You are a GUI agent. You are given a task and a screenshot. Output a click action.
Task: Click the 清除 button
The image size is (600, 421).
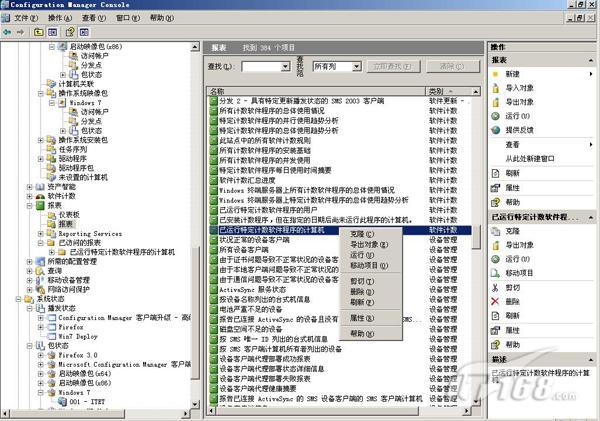point(453,67)
